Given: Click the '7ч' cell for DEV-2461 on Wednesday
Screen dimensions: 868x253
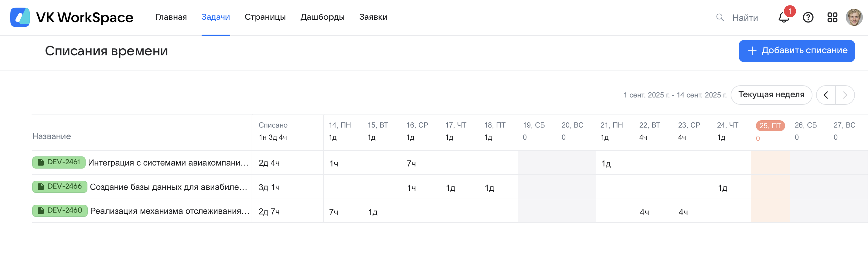Looking at the screenshot, I should coord(411,163).
